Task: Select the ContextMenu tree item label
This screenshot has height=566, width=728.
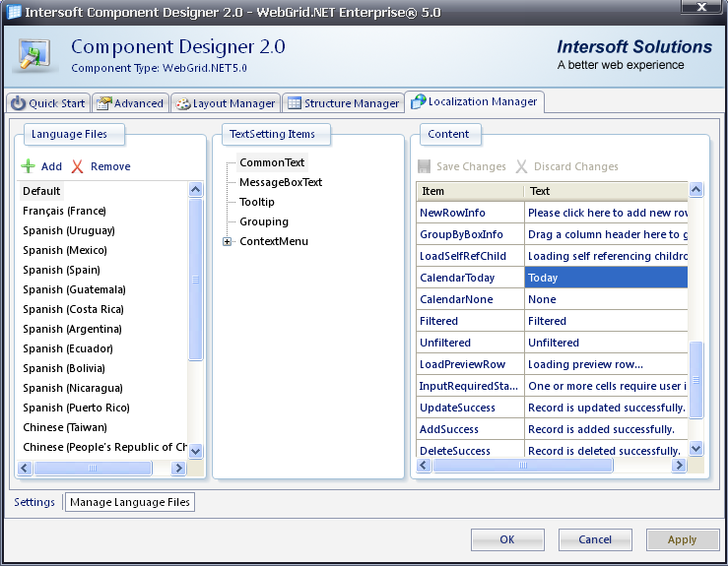Action: pyautogui.click(x=274, y=241)
